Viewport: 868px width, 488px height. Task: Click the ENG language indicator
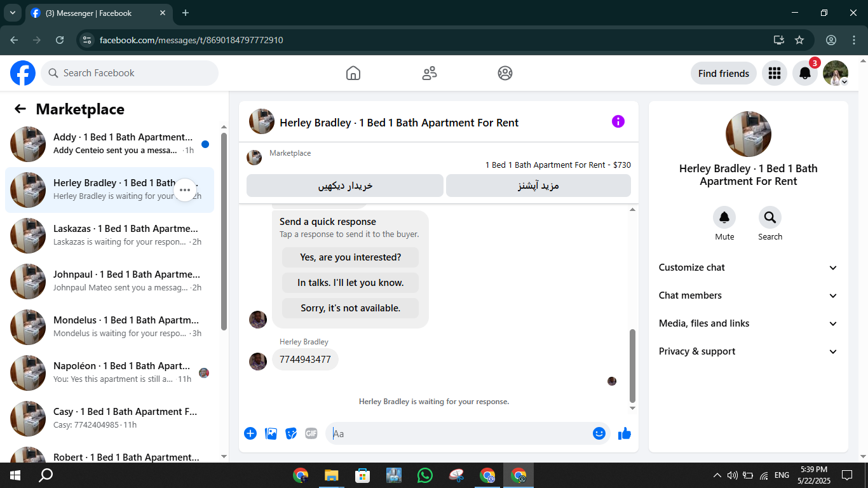click(782, 475)
